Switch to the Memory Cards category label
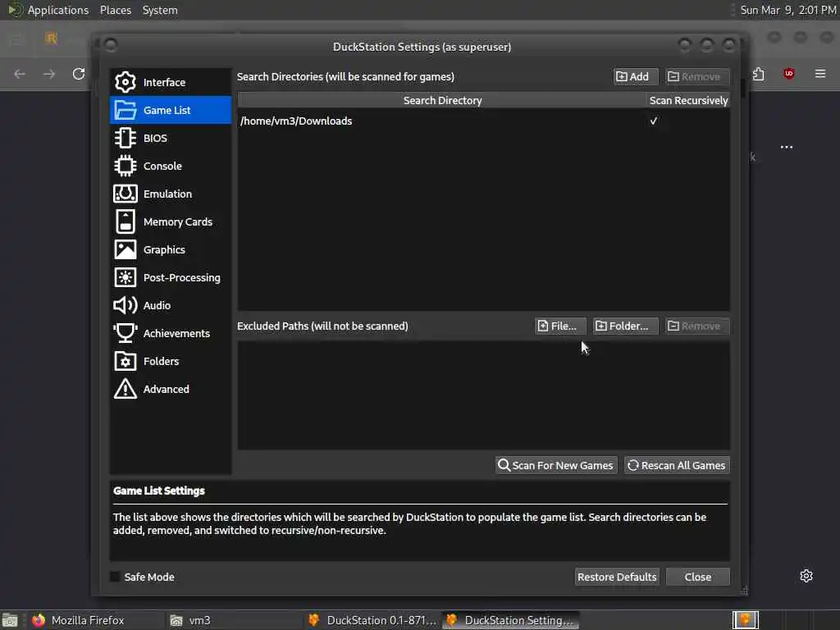 pyautogui.click(x=178, y=221)
